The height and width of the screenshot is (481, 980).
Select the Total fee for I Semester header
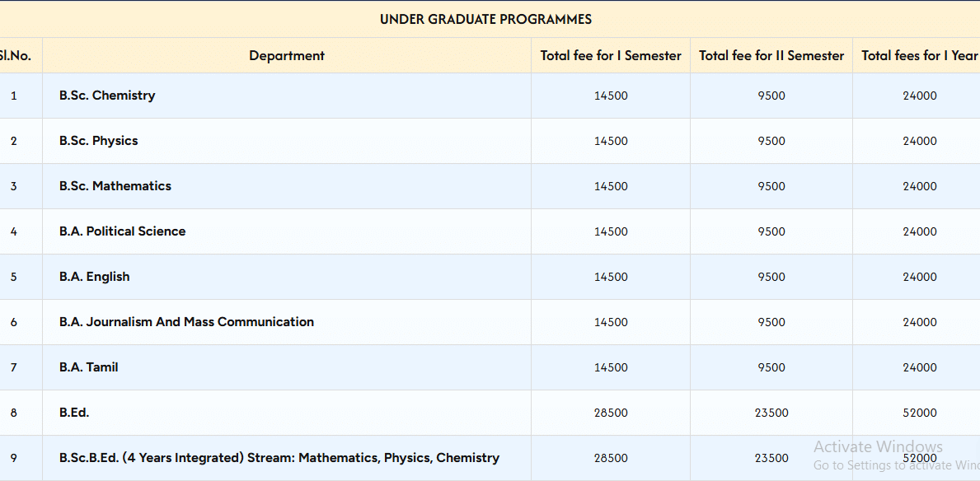(x=611, y=55)
